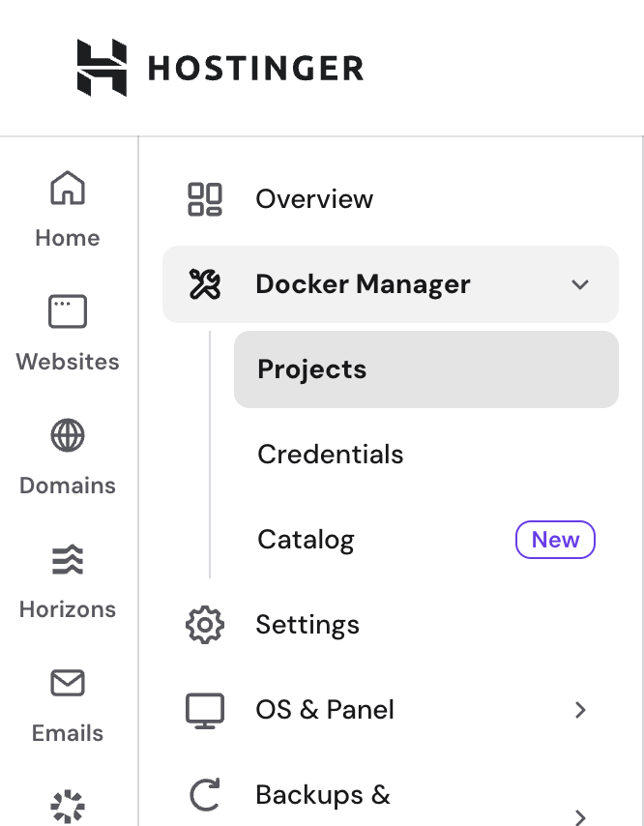The height and width of the screenshot is (826, 644).
Task: Open the Overview page
Action: [314, 198]
